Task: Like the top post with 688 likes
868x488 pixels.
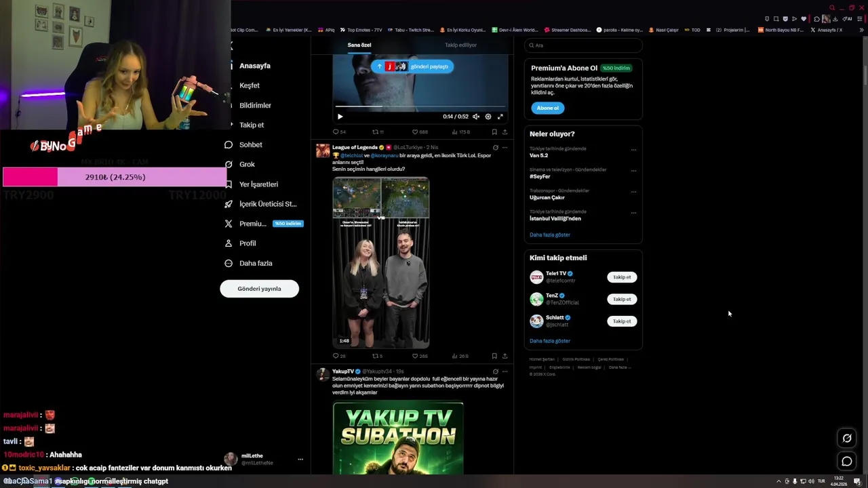Action: click(x=420, y=132)
